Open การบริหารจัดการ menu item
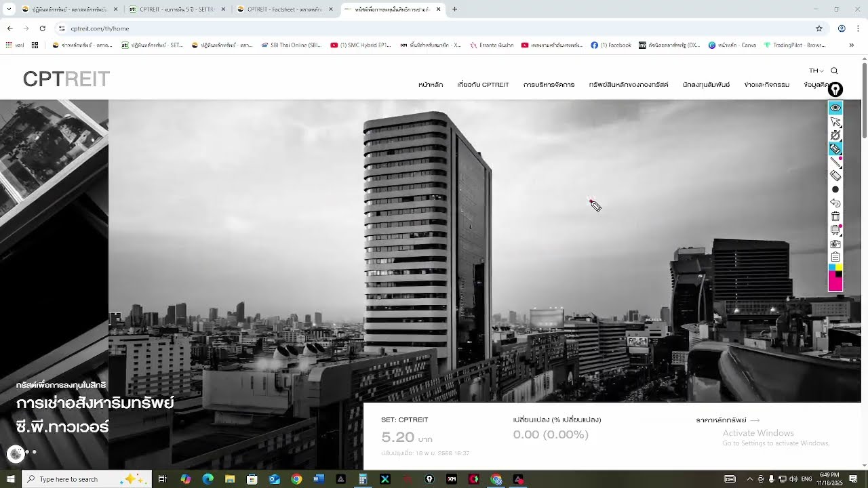The image size is (868, 488). tap(549, 85)
